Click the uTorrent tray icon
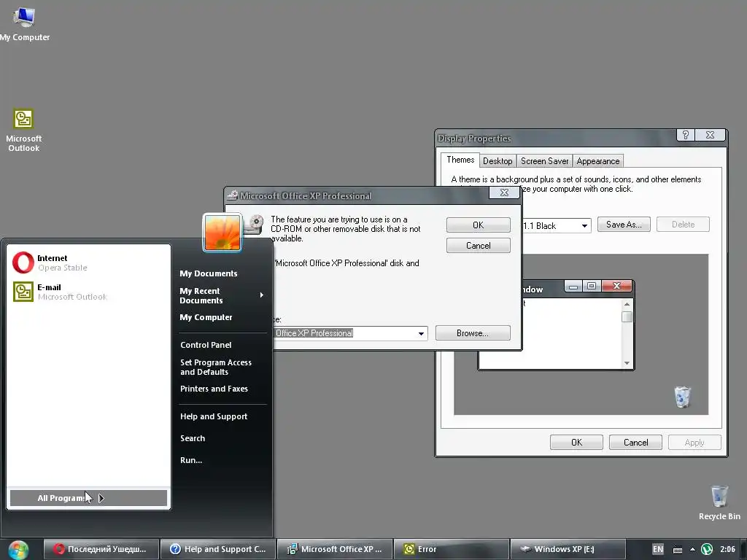 pyautogui.click(x=706, y=549)
